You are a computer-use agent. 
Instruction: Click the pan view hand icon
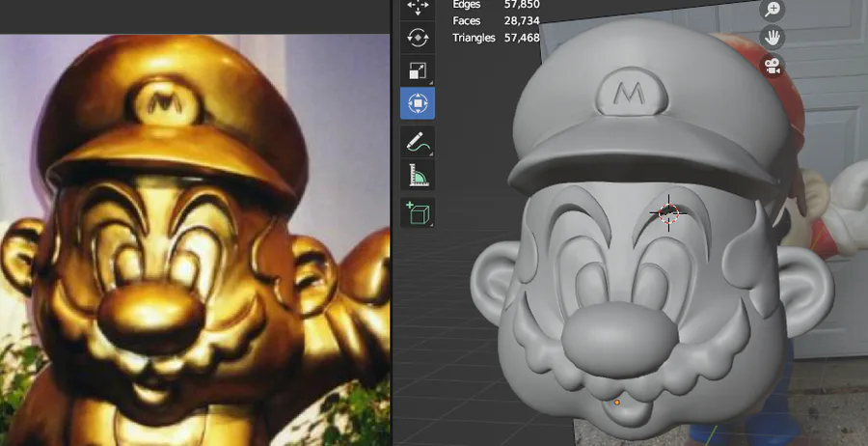point(773,38)
